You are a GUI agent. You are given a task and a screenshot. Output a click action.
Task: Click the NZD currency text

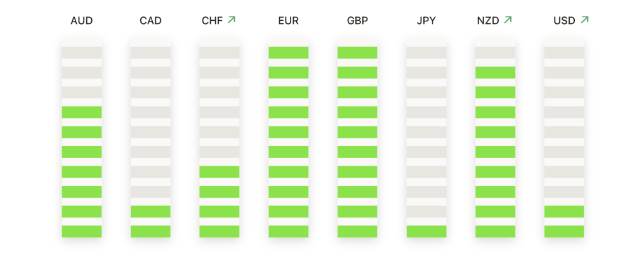[x=488, y=21]
